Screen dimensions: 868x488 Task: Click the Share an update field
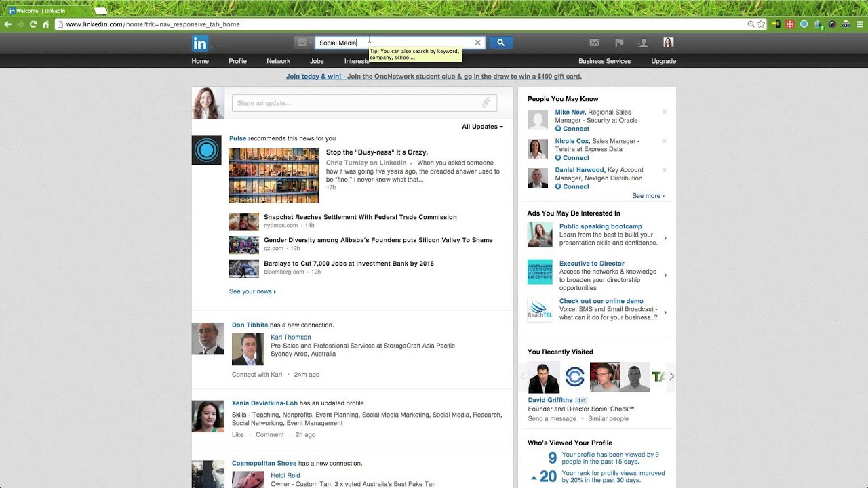pyautogui.click(x=364, y=103)
